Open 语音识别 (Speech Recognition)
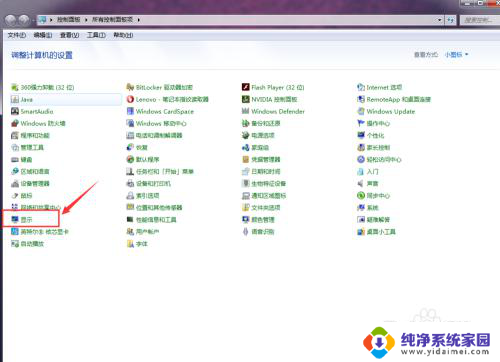 pyautogui.click(x=258, y=231)
